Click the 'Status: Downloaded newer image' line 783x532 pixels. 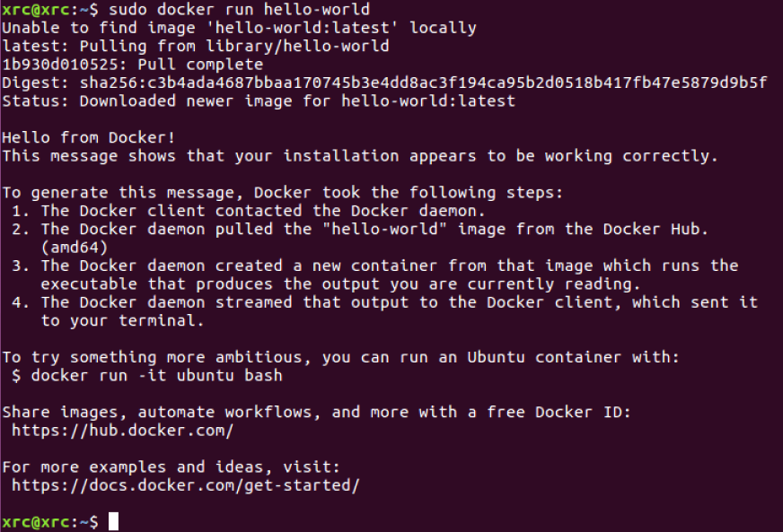coord(259,100)
